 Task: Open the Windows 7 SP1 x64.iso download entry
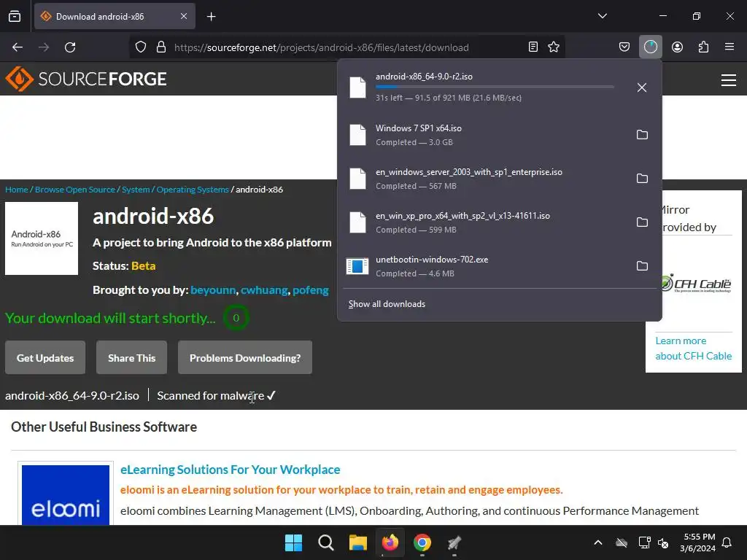point(484,135)
